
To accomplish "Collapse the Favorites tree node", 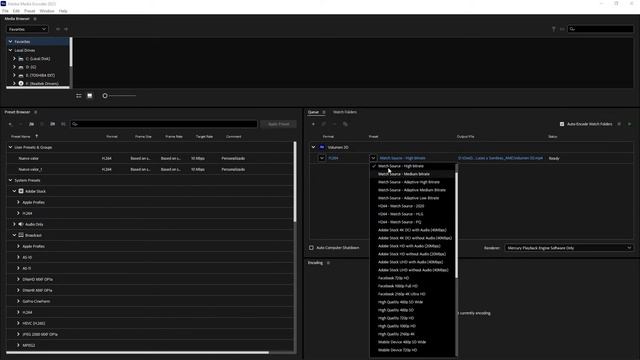I will [11, 42].
